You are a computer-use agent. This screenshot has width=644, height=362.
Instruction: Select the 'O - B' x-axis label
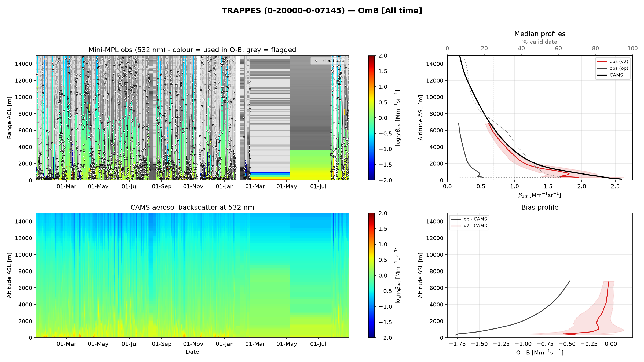click(540, 352)
